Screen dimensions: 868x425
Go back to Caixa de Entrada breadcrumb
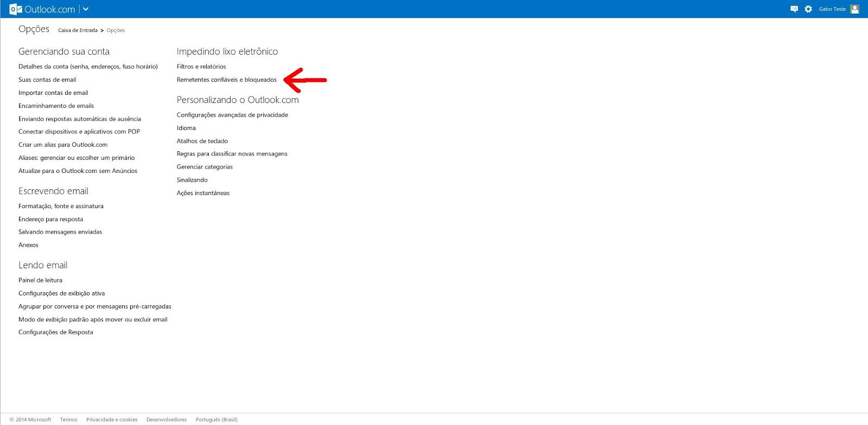click(x=78, y=30)
